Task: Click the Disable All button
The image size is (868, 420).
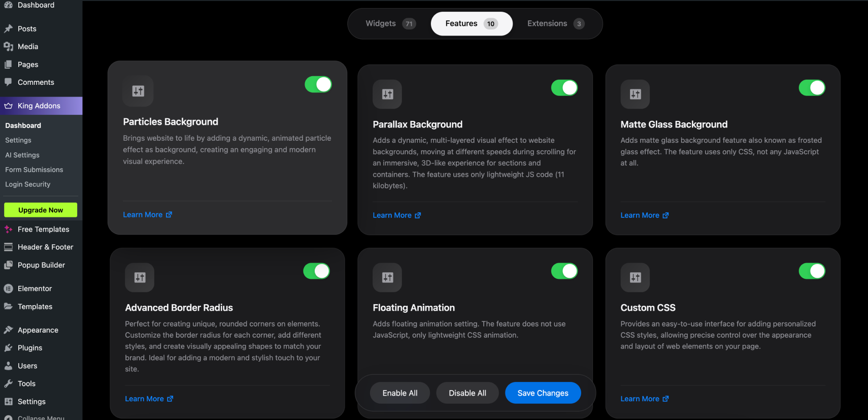Action: tap(467, 393)
